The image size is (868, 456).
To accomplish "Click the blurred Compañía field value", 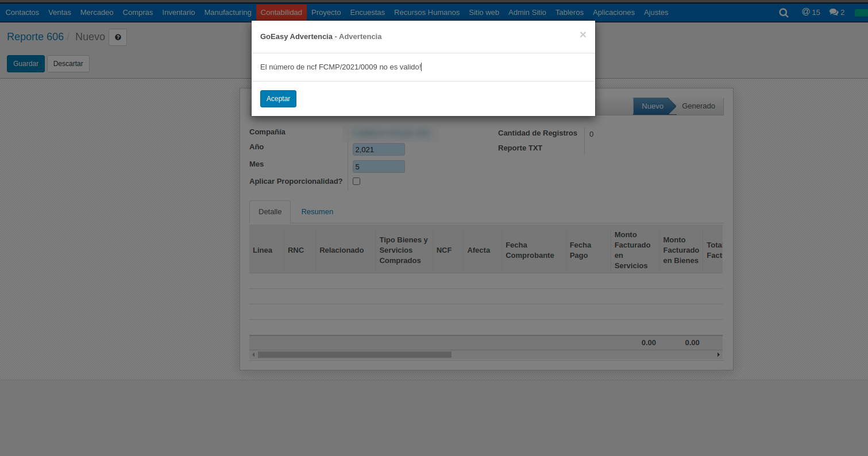I will (x=391, y=133).
